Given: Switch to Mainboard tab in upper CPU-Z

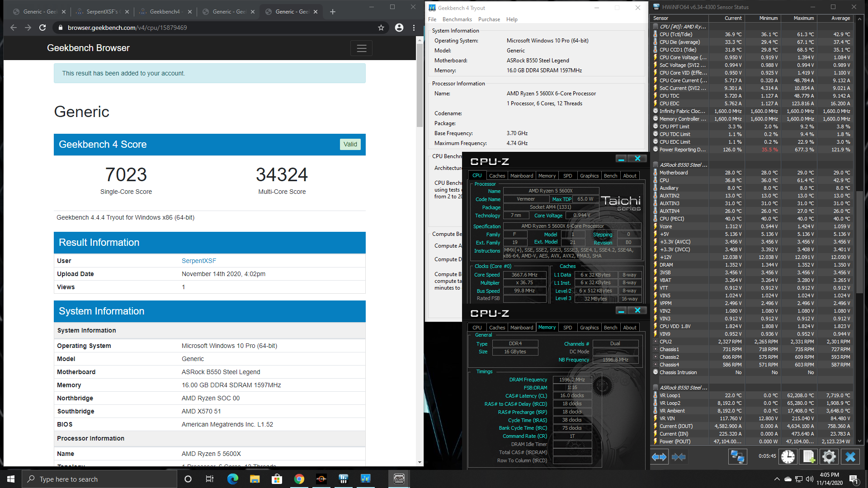Looking at the screenshot, I should (522, 176).
